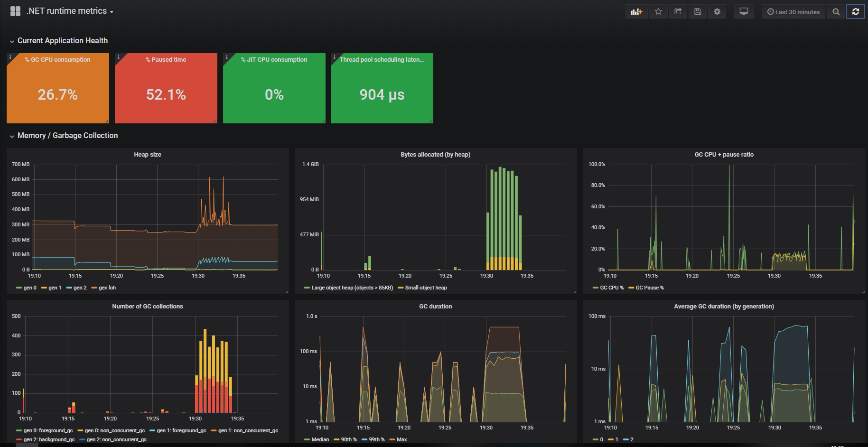Open the .NET runtime metrics dashboard dropdown

[70, 11]
